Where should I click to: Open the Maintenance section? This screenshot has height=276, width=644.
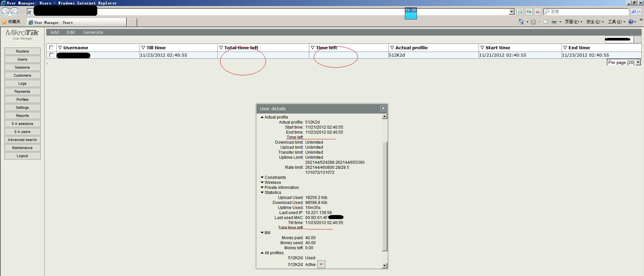click(x=22, y=148)
